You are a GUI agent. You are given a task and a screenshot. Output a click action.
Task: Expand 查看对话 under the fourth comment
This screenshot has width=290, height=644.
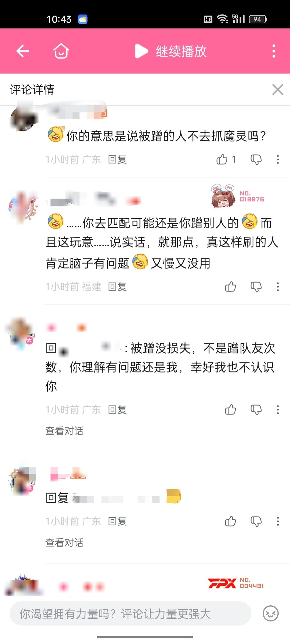(64, 543)
